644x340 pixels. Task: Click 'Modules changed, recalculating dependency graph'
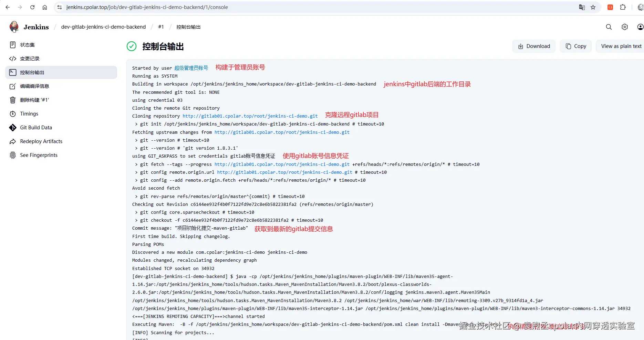pos(195,260)
